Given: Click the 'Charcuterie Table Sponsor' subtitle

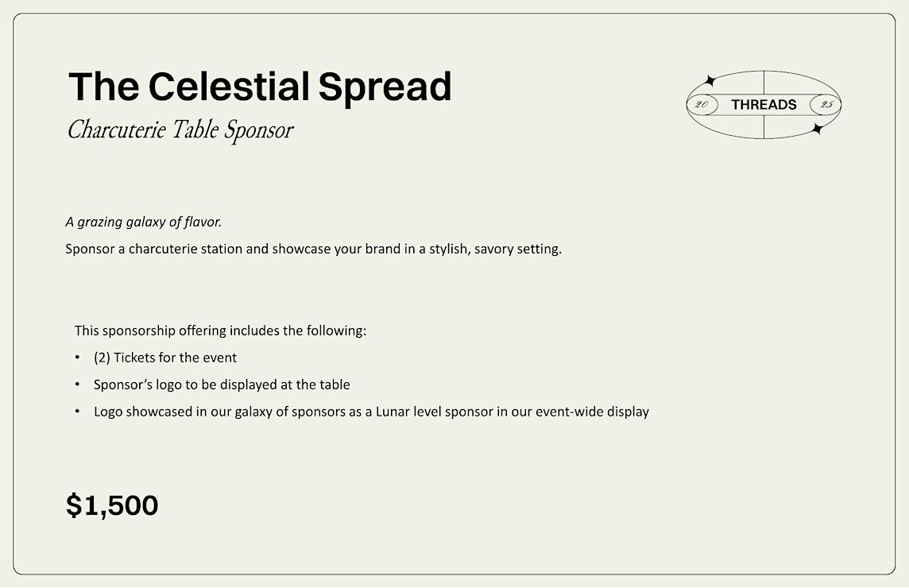Looking at the screenshot, I should pos(180,130).
